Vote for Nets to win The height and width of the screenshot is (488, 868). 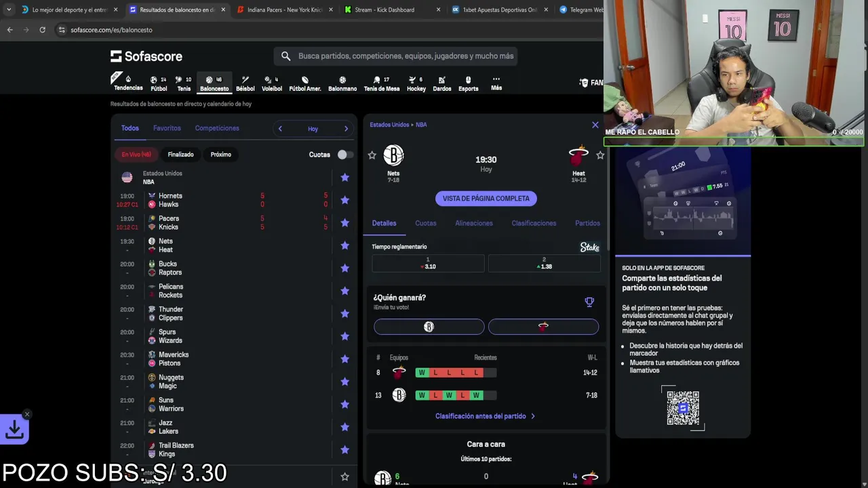[x=429, y=327]
